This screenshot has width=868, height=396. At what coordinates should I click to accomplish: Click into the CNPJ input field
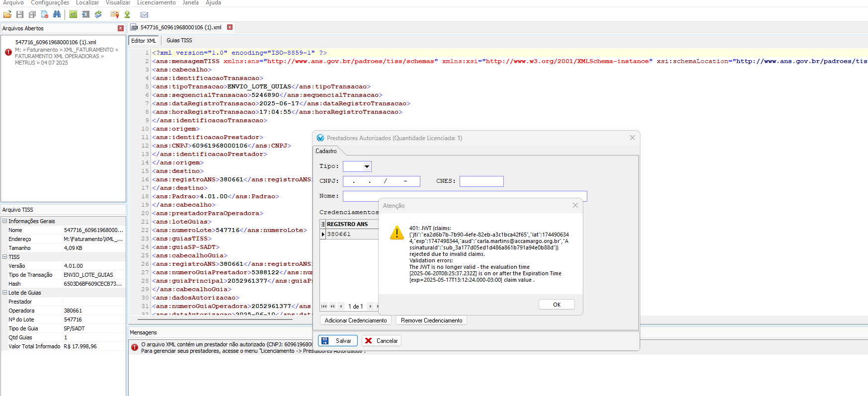pyautogui.click(x=382, y=181)
